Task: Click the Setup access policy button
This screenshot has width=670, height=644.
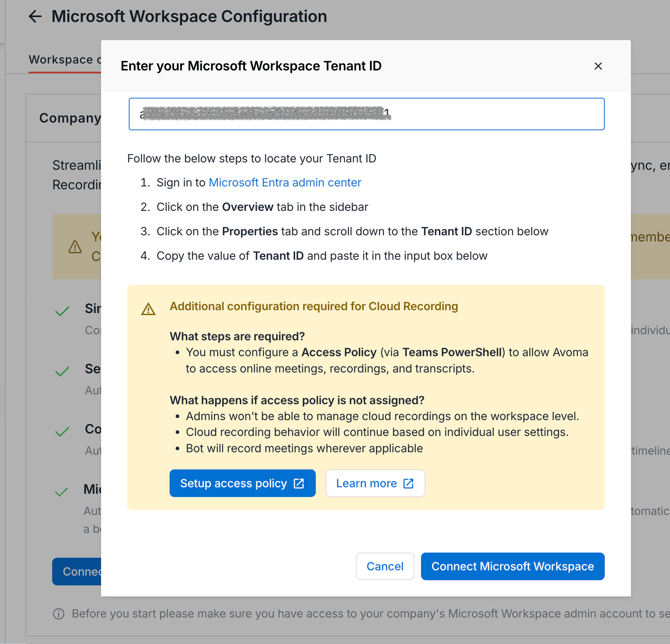Action: tap(242, 483)
